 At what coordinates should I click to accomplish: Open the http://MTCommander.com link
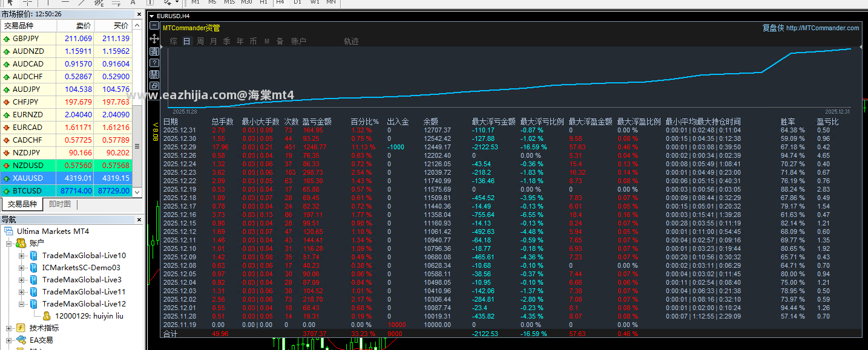823,28
